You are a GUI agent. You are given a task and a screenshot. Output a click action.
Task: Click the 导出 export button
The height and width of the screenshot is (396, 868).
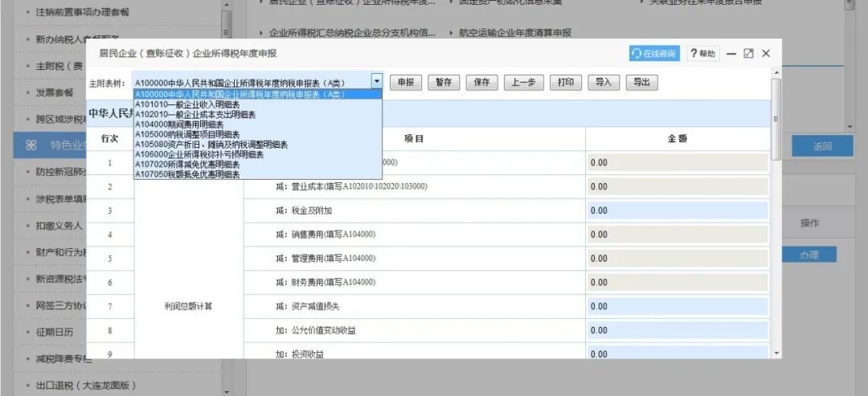641,83
